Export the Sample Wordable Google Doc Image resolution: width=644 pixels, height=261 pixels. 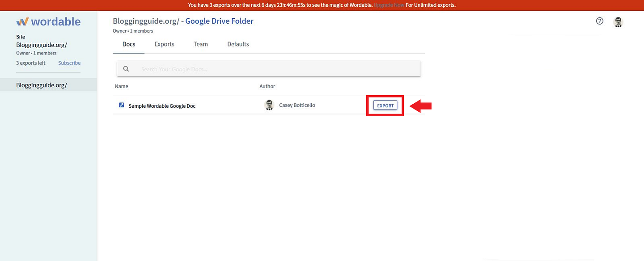click(x=385, y=105)
